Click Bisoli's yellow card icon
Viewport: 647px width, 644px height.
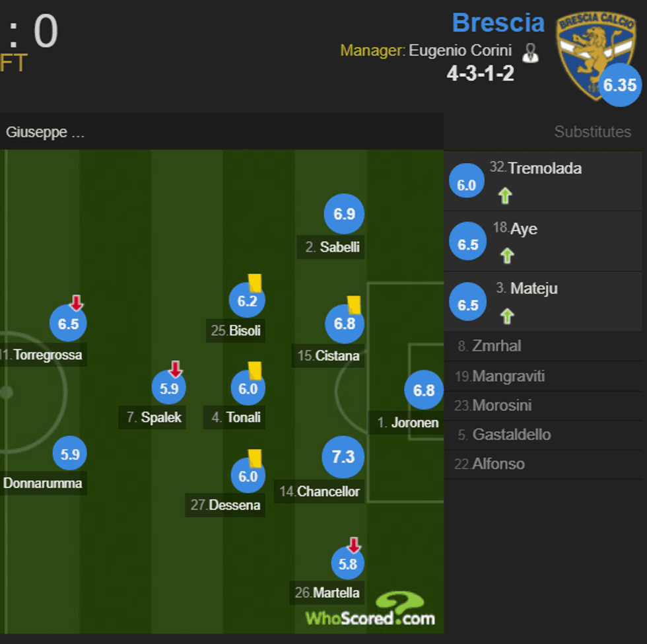255,283
